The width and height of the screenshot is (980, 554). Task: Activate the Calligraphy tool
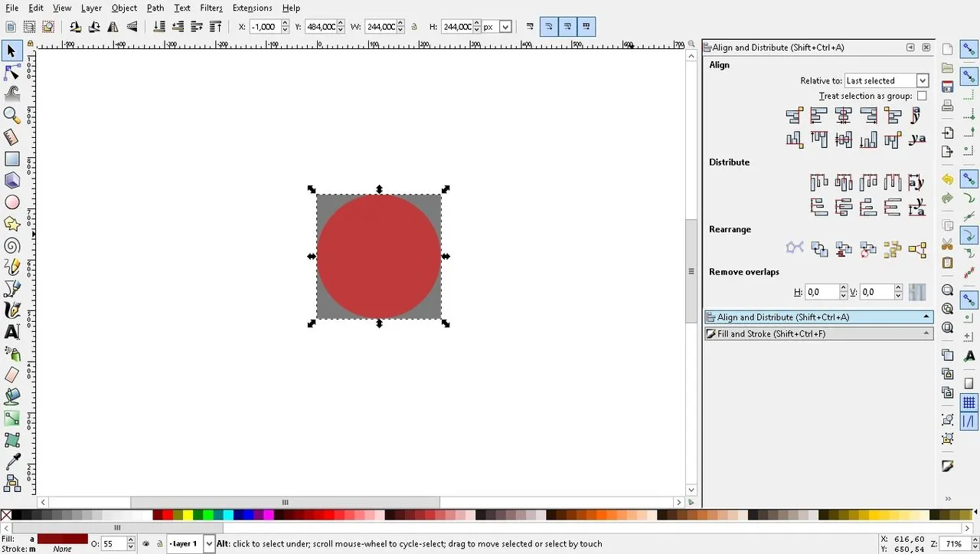pyautogui.click(x=11, y=310)
